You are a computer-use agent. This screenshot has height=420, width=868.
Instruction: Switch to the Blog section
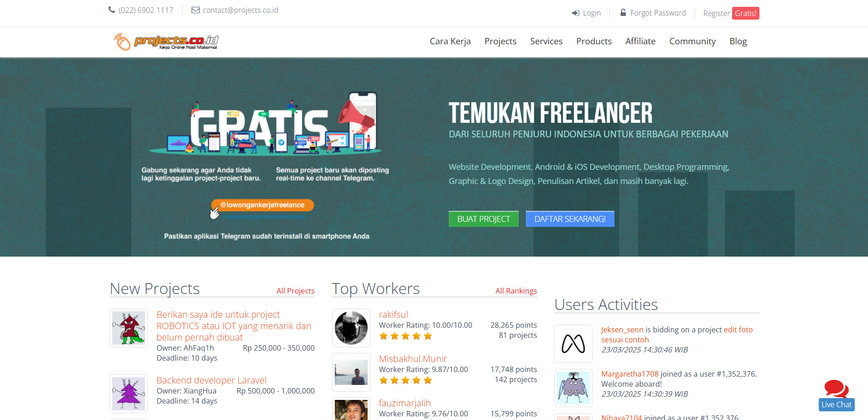(738, 41)
